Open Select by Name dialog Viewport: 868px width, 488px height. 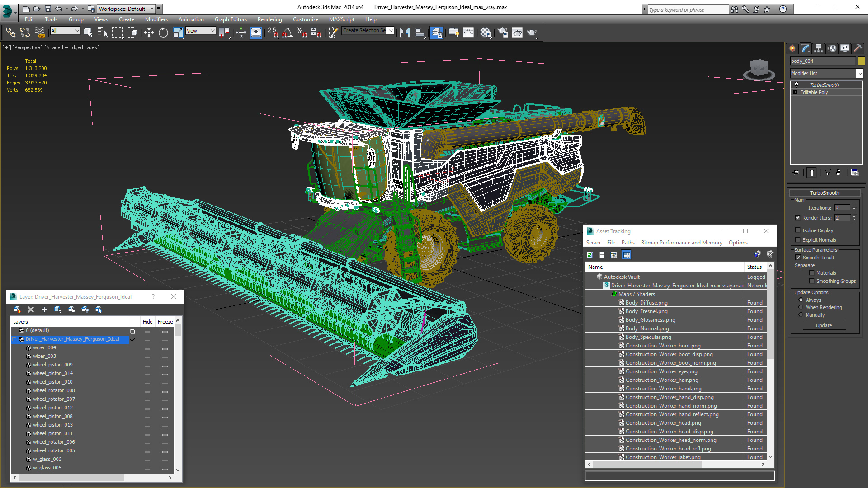pyautogui.click(x=103, y=32)
